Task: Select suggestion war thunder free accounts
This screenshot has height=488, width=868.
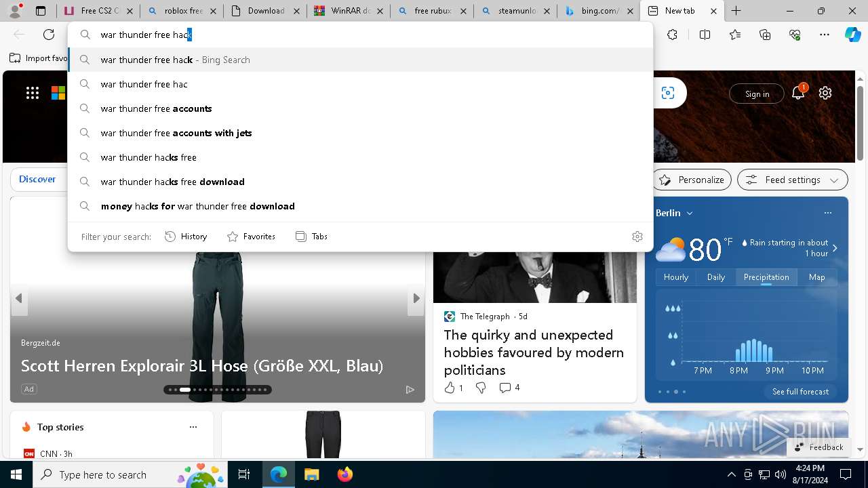Action: tap(361, 108)
